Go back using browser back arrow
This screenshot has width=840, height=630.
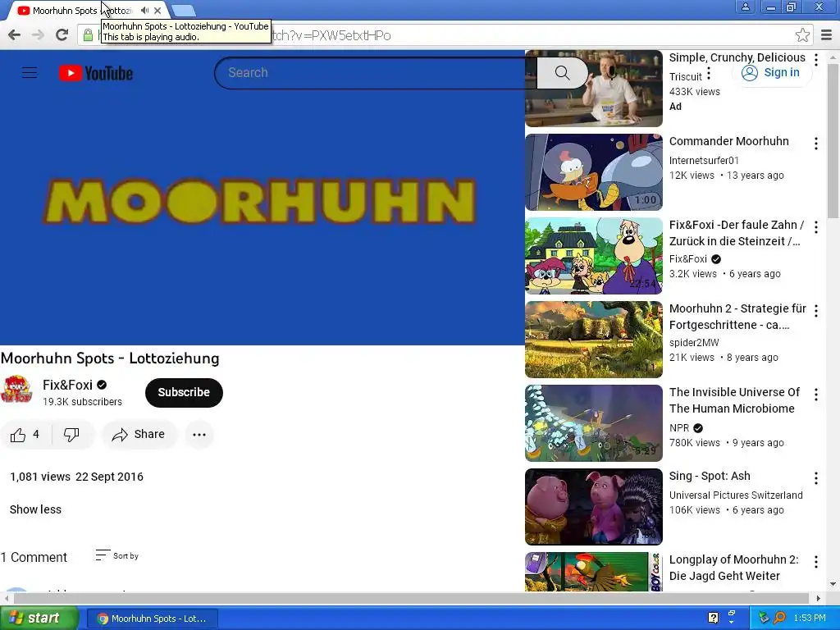15,35
